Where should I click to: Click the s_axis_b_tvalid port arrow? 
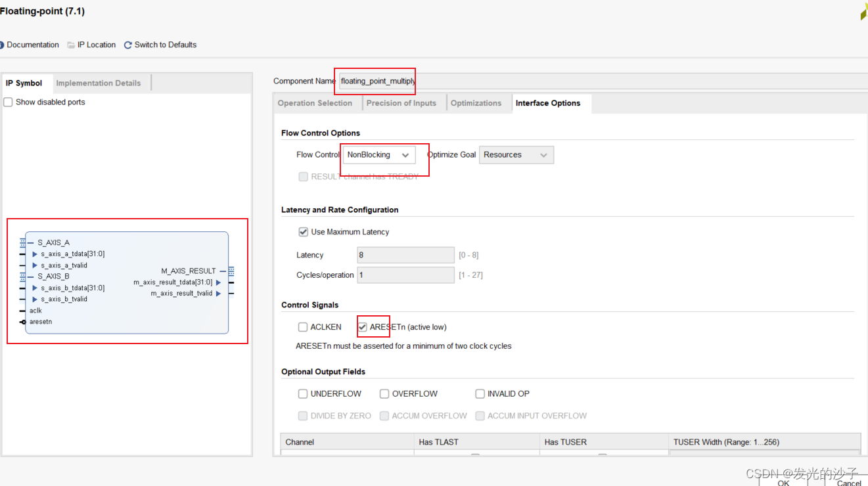35,299
